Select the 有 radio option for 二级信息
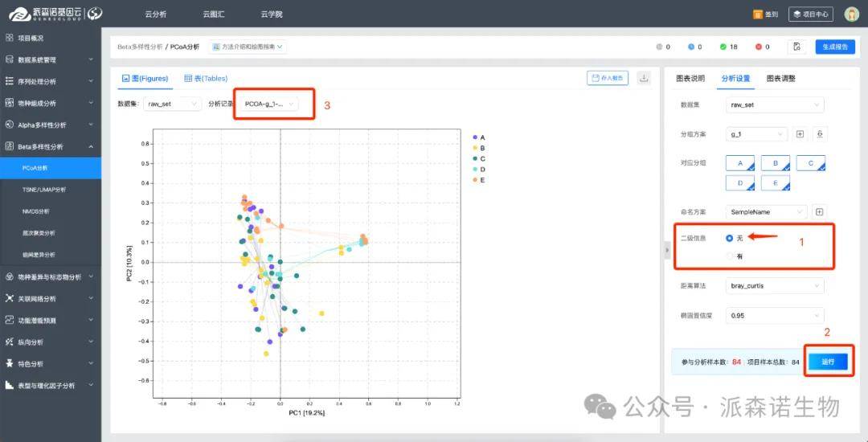Image resolution: width=868 pixels, height=442 pixels. 730,256
